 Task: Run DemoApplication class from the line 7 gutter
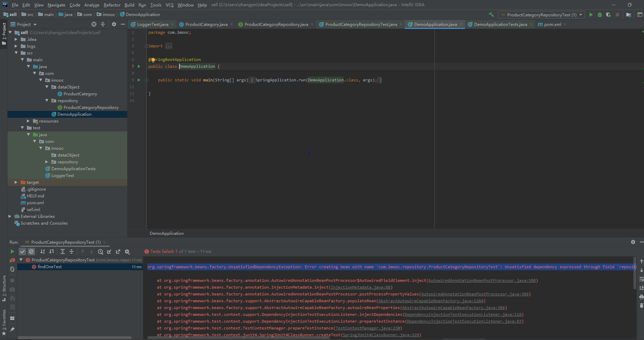pos(139,66)
